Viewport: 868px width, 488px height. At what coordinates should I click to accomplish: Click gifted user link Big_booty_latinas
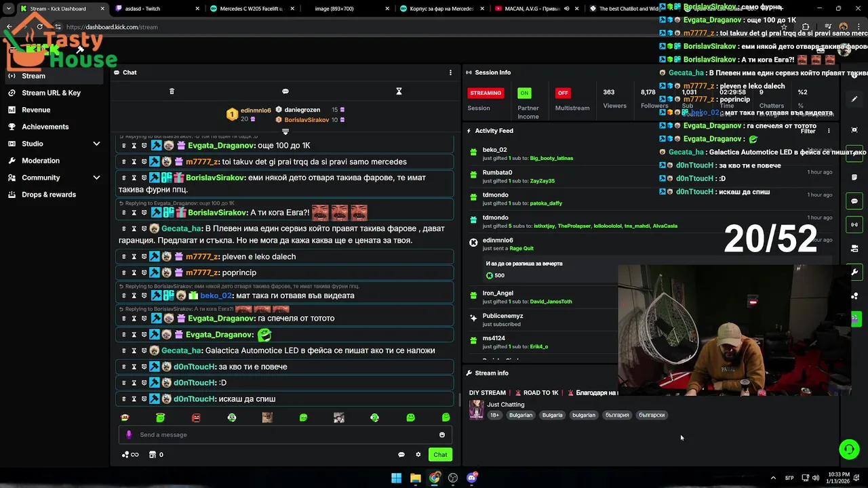pyautogui.click(x=551, y=159)
